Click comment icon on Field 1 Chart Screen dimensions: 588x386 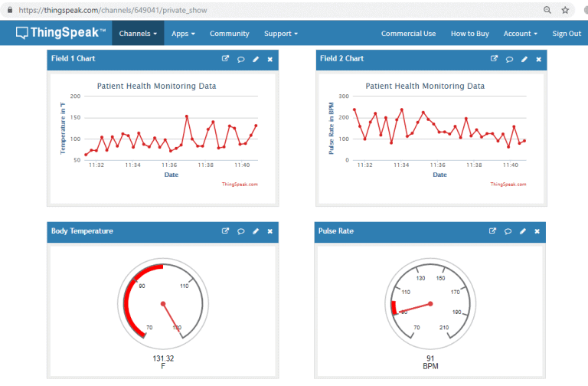[240, 59]
